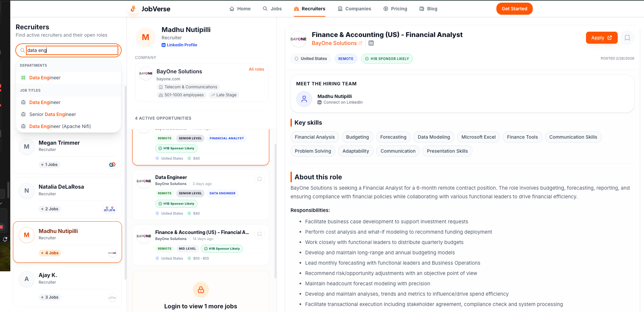Bookmark the Data Engineer job listing
Viewport: 644px width, 312px height.
pyautogui.click(x=260, y=179)
